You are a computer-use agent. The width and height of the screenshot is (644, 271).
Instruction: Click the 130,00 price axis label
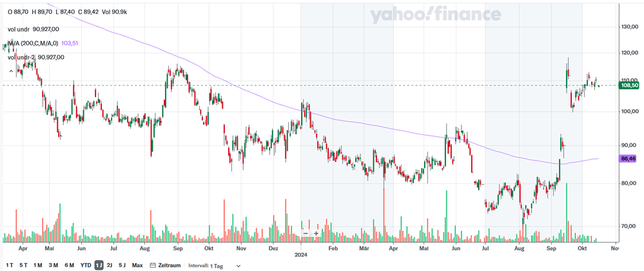coord(630,26)
